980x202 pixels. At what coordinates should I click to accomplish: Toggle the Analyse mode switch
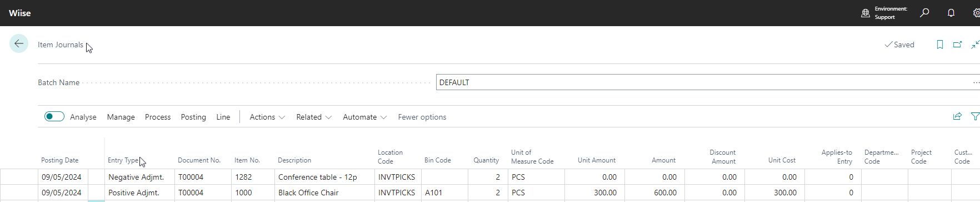pyautogui.click(x=54, y=116)
